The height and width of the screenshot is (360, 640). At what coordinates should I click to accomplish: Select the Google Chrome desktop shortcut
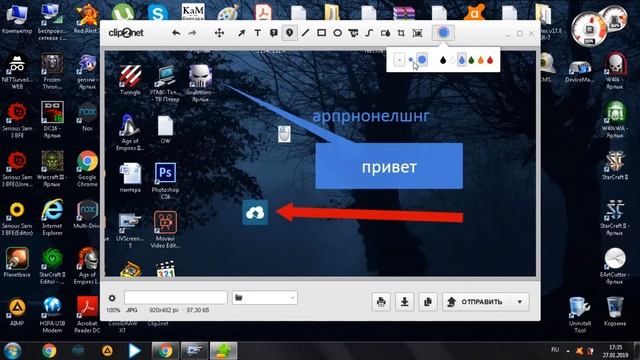tap(87, 169)
